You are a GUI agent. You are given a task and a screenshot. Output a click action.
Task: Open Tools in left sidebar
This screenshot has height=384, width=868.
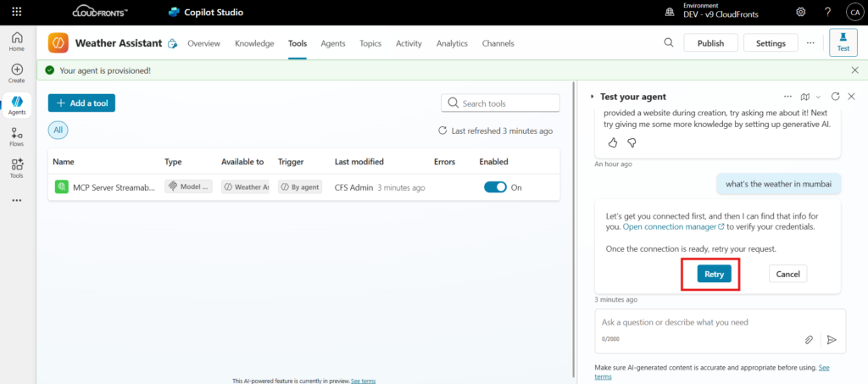pyautogui.click(x=17, y=168)
